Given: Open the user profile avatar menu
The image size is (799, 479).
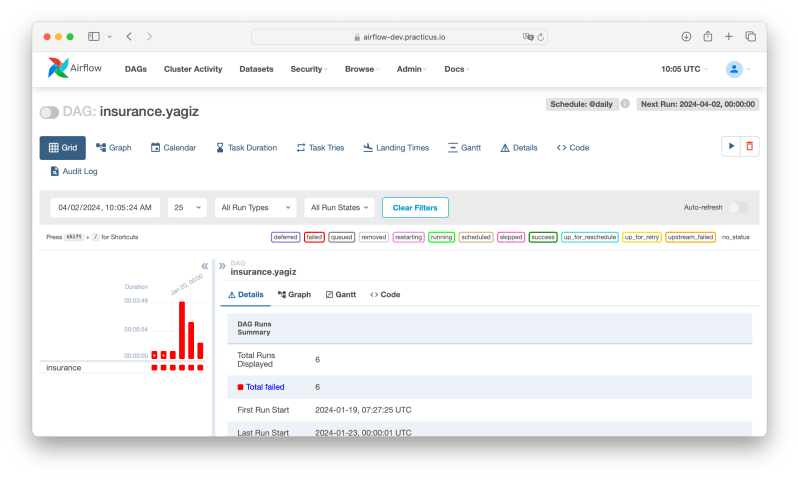Looking at the screenshot, I should [734, 69].
